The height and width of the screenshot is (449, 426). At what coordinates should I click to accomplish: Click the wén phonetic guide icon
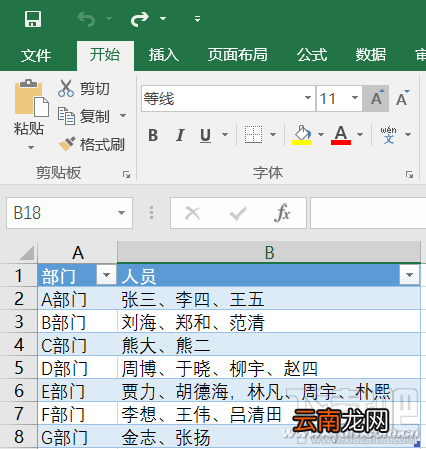click(389, 135)
